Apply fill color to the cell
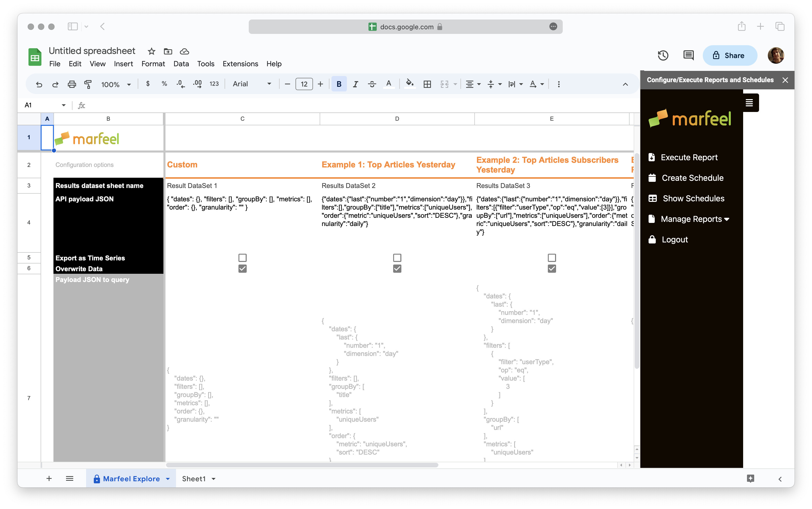 coord(410,84)
